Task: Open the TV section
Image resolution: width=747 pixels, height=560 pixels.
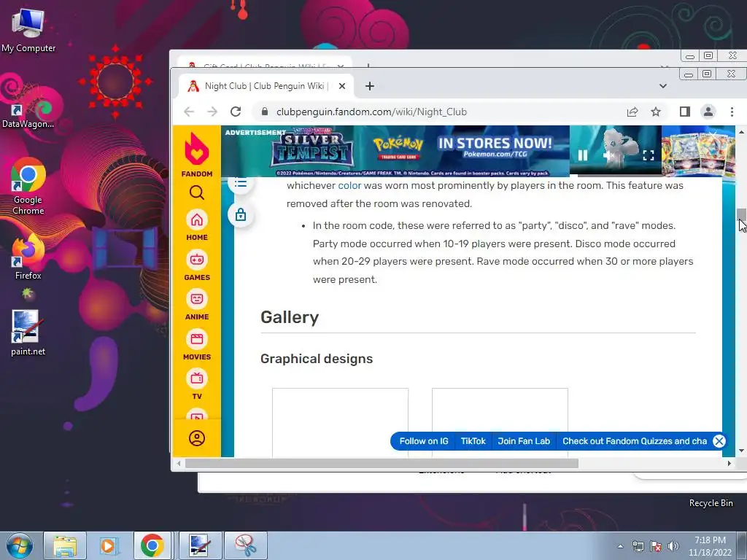Action: coord(197,384)
